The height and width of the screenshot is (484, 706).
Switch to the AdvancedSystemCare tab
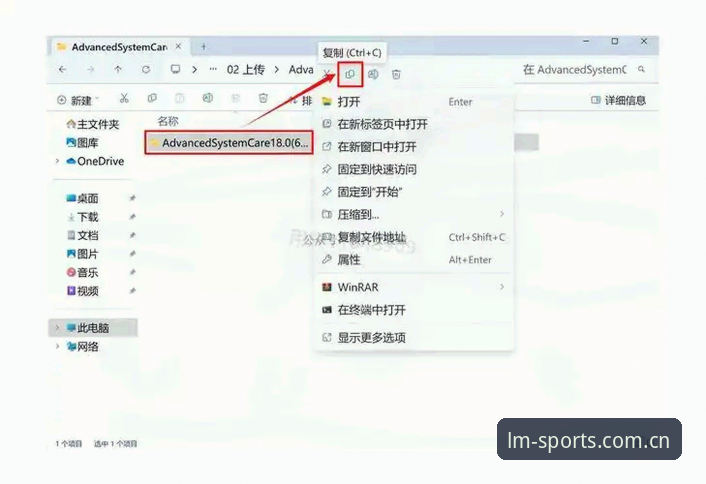click(118, 47)
